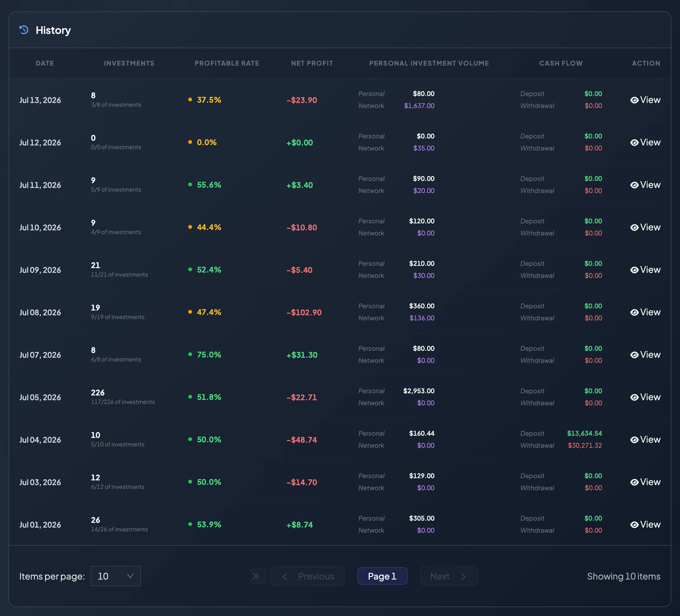
Task: View details for Jul 11, 2026
Action: coord(645,185)
